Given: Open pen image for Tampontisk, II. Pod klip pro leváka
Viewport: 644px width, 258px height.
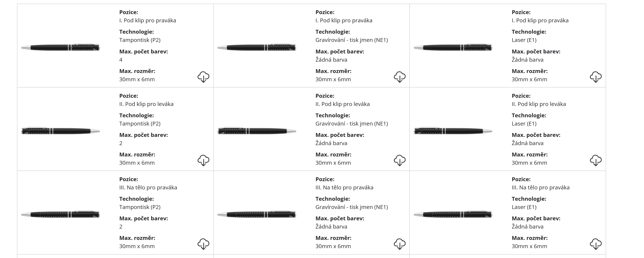Looking at the screenshot, I should click(60, 131).
